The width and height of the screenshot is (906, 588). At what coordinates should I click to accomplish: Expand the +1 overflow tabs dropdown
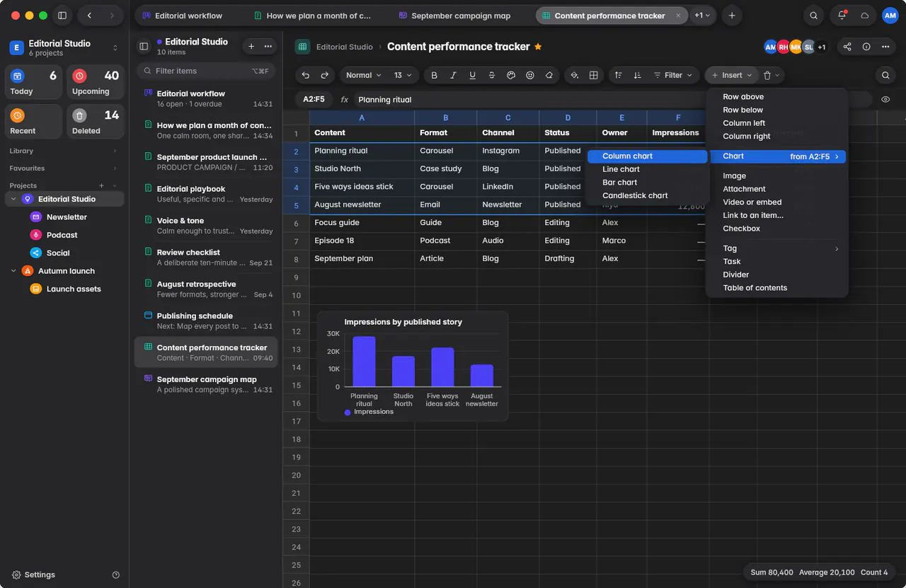coord(702,16)
